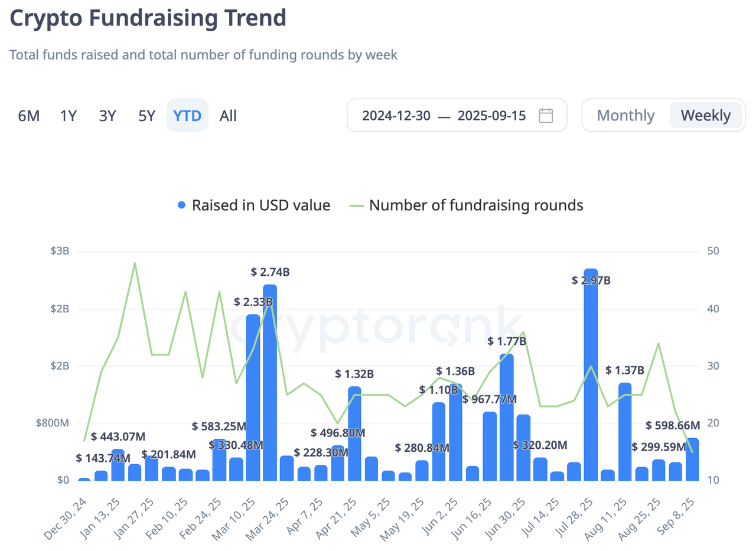
Task: Toggle the Raised in USD value legend
Action: click(x=254, y=206)
